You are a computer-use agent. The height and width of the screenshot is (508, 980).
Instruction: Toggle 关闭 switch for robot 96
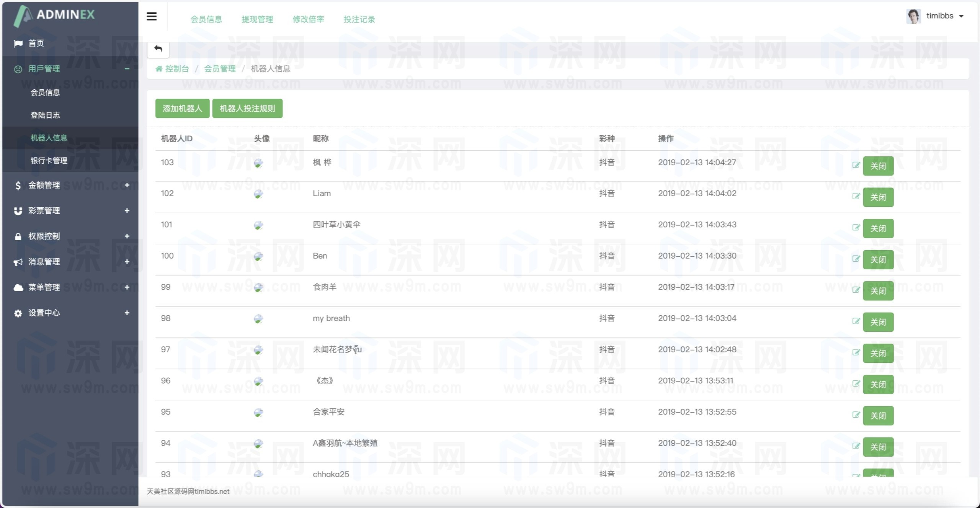(x=878, y=385)
